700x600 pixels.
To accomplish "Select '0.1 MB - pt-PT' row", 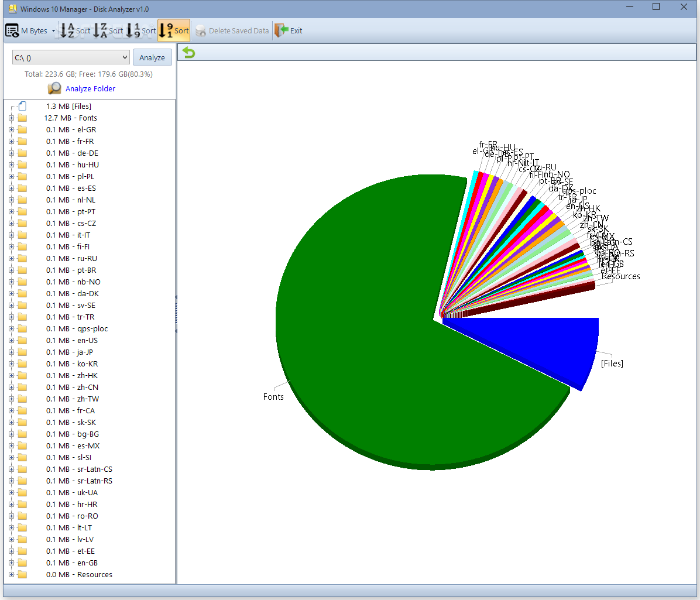I will 71,211.
